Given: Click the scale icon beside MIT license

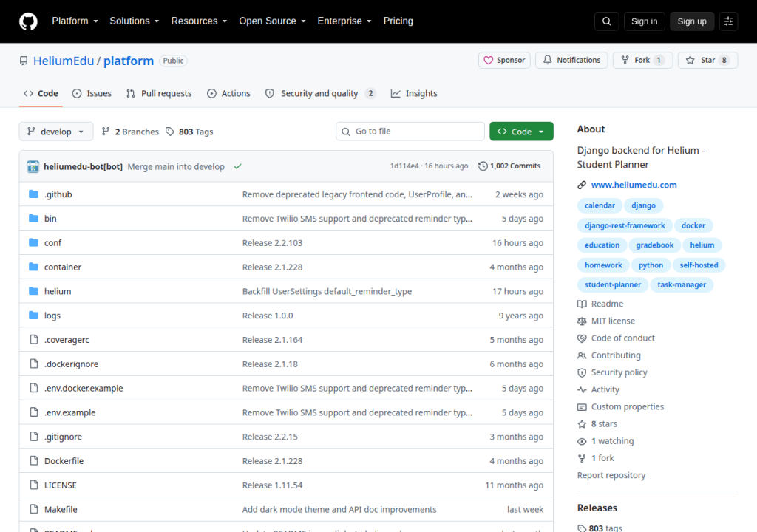Looking at the screenshot, I should [x=582, y=321].
